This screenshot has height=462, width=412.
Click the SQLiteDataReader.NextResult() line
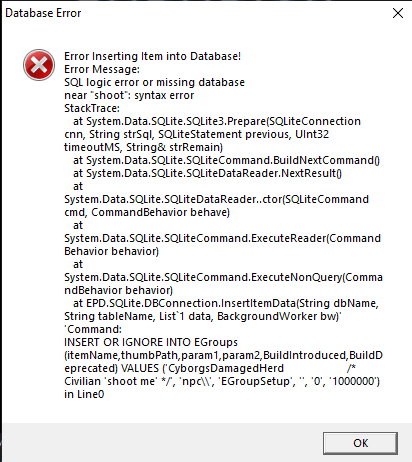(x=207, y=173)
